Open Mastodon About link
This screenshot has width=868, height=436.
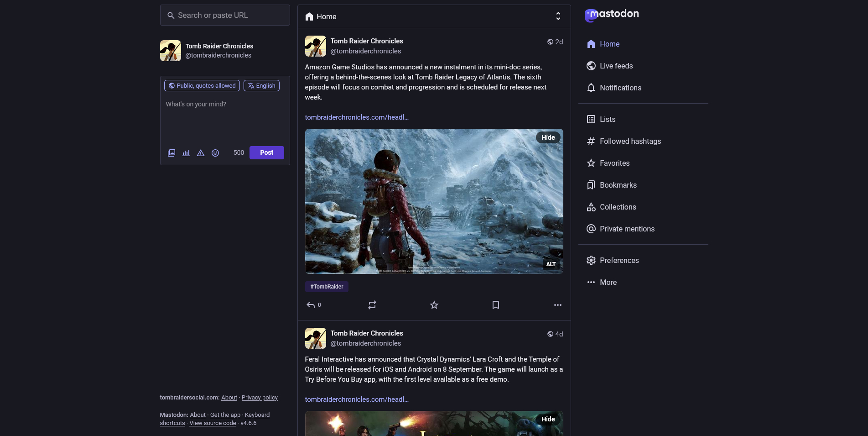pos(198,415)
